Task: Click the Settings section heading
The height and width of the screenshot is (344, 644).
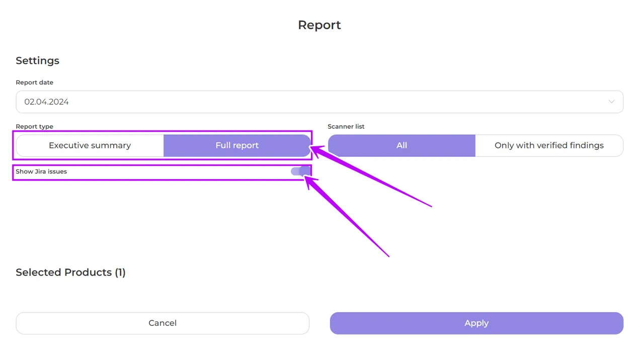Action: pyautogui.click(x=37, y=60)
